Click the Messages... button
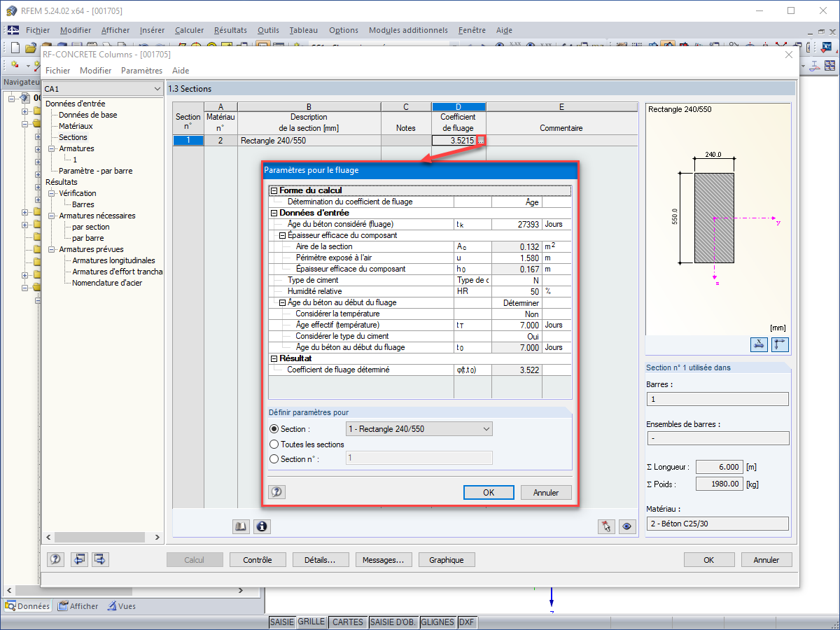 pyautogui.click(x=384, y=559)
